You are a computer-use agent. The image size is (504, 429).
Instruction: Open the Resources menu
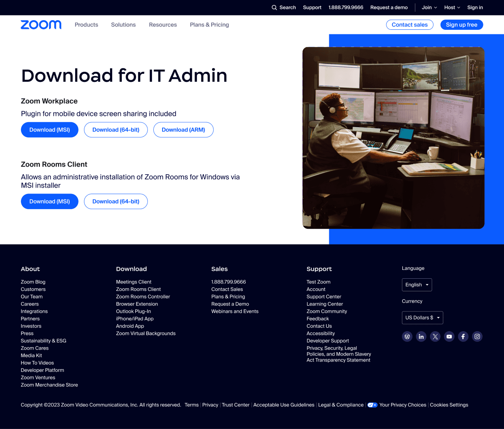point(163,25)
